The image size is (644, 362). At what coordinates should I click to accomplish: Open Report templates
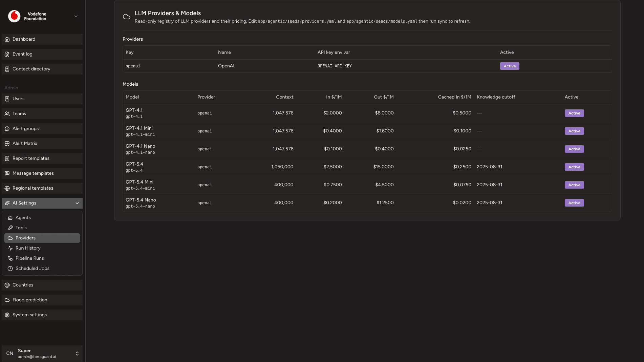42,158
